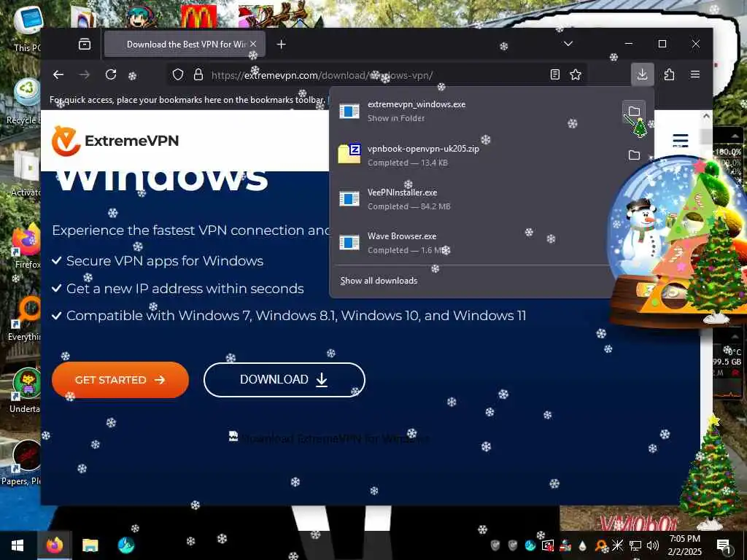This screenshot has height=560, width=747.
Task: View site security padlock info
Action: point(198,75)
